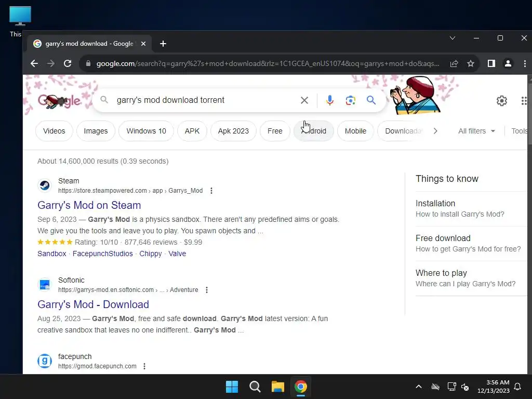The image size is (532, 399).
Task: Select the Free filter chip
Action: click(x=275, y=131)
